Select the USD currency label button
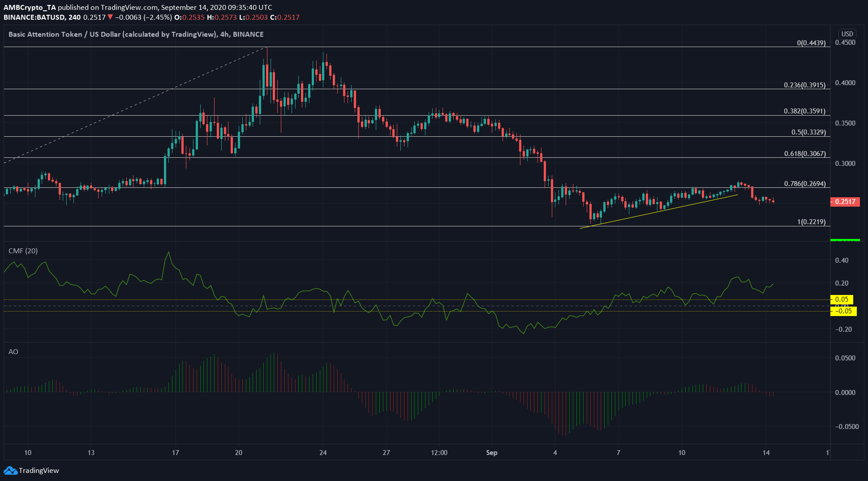Viewport: 868px width, 481px height. [847, 34]
